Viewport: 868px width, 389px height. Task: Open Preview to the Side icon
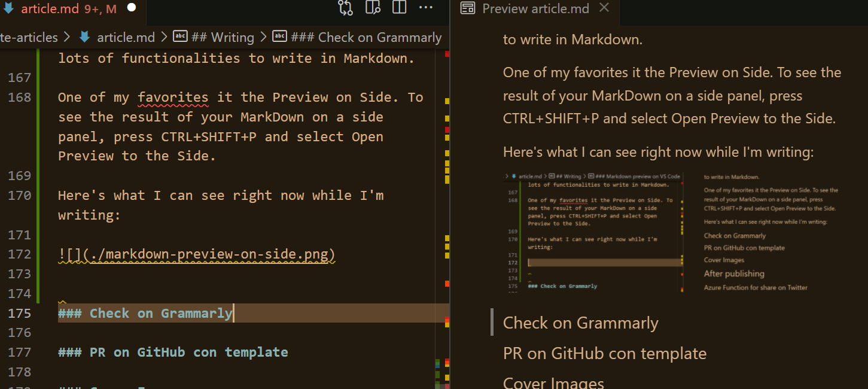[x=373, y=8]
